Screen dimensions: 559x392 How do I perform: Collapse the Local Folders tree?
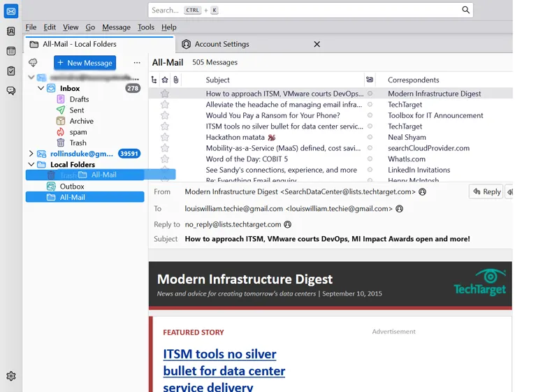point(31,165)
